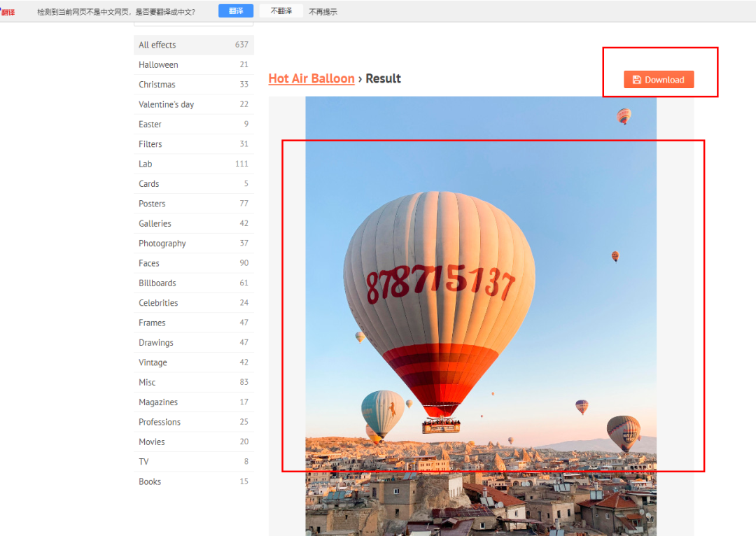Image resolution: width=756 pixels, height=536 pixels.
Task: Open the Photography category
Action: point(162,244)
